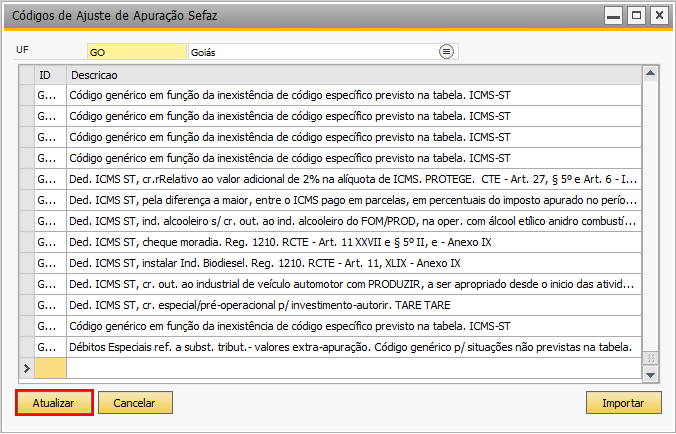The height and width of the screenshot is (434, 676).
Task: Select the empty highlighted ID cell in new row
Action: coord(50,368)
